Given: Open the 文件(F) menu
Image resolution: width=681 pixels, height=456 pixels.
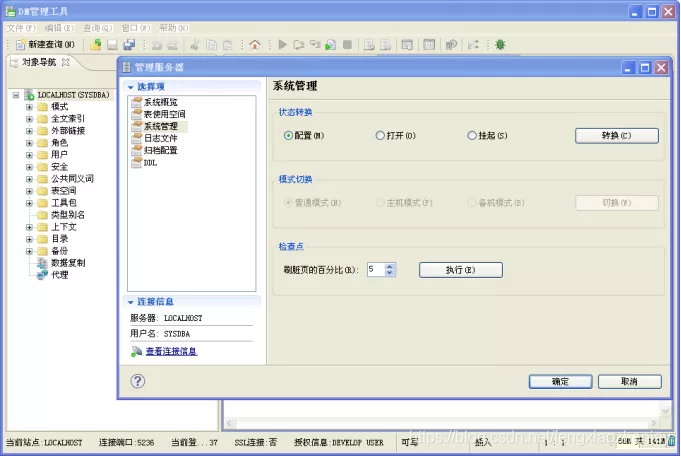Looking at the screenshot, I should point(21,28).
